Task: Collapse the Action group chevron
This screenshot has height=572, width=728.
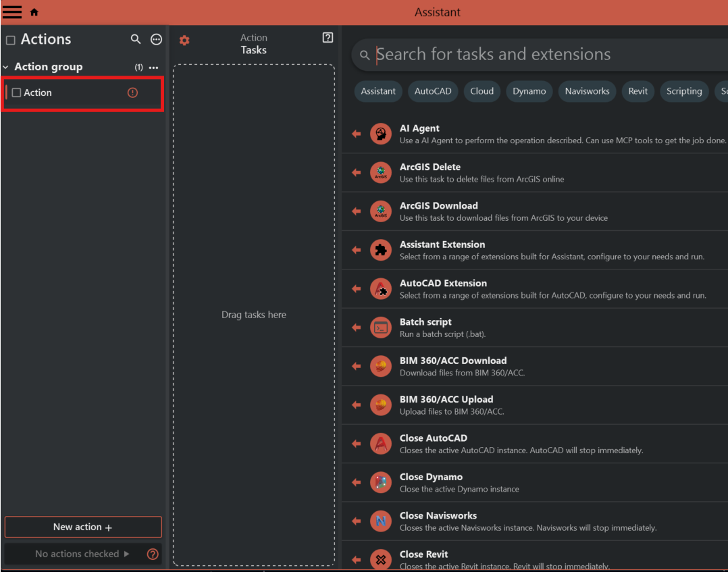Action: (6, 68)
